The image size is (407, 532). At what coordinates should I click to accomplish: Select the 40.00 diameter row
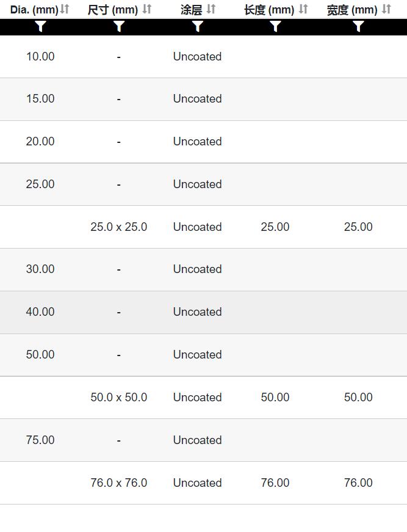point(203,312)
